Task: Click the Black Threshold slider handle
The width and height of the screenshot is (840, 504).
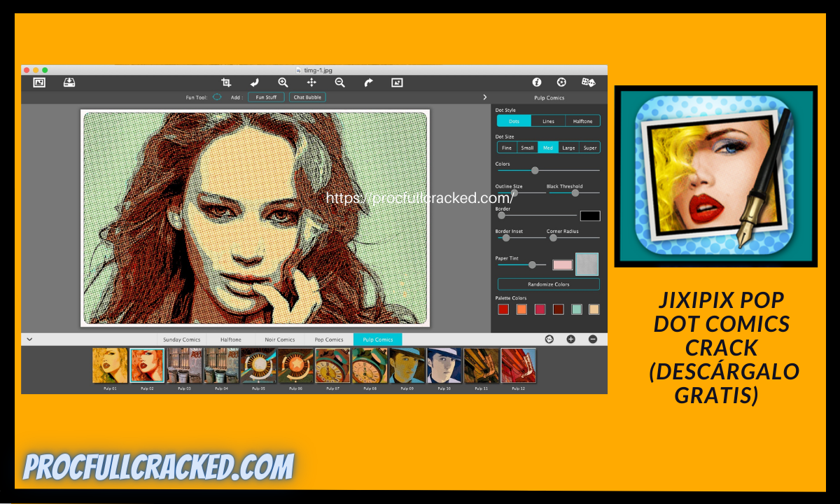Action: point(575,192)
